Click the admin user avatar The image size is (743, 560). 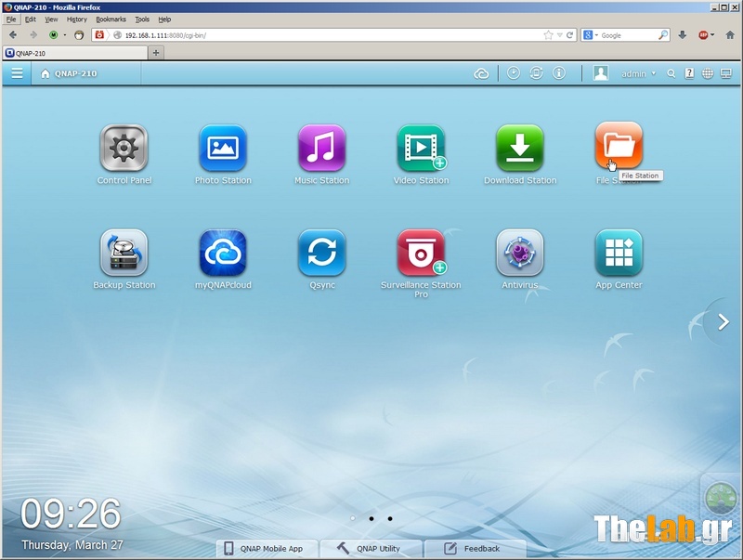tap(601, 73)
